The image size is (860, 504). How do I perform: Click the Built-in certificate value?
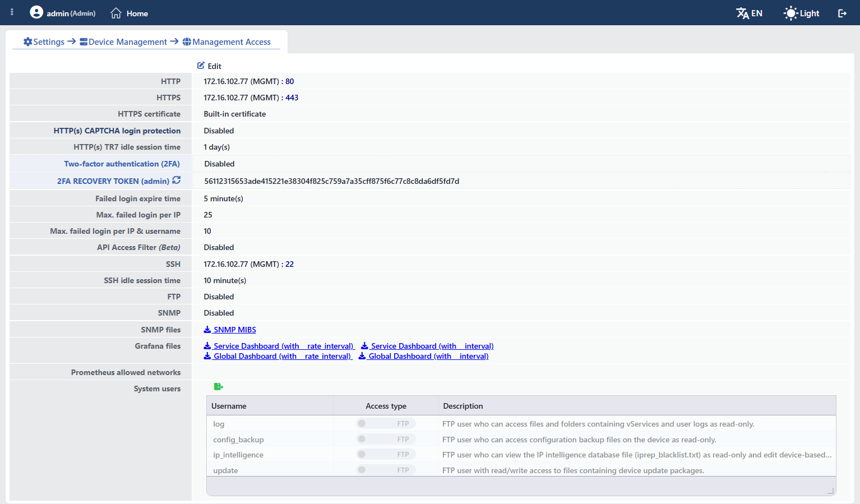235,114
